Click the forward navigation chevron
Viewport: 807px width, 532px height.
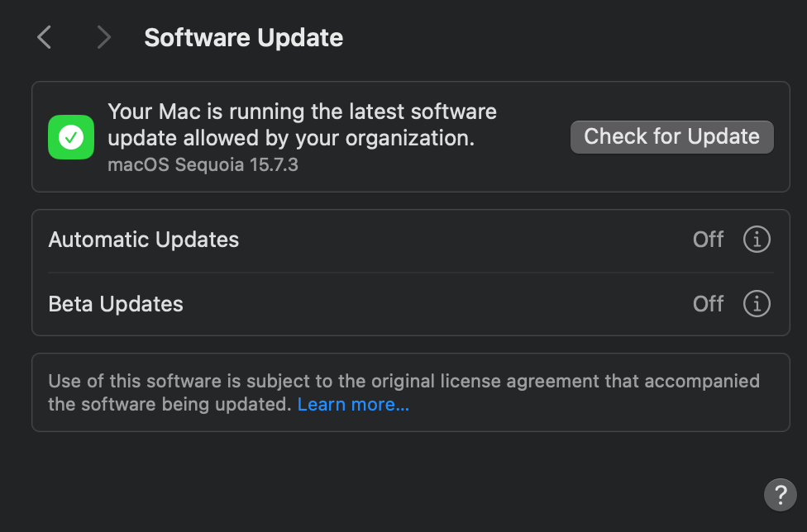103,37
